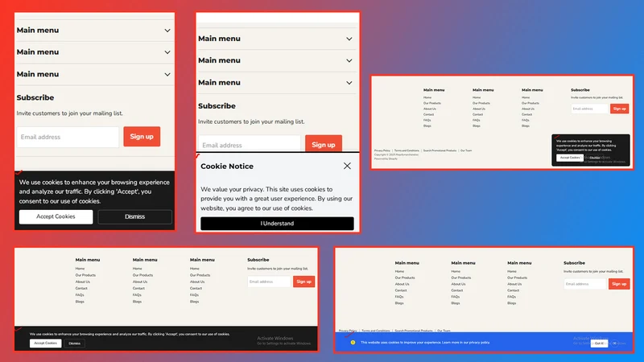Focus the Email address field above the dark cookie popup

click(x=589, y=109)
